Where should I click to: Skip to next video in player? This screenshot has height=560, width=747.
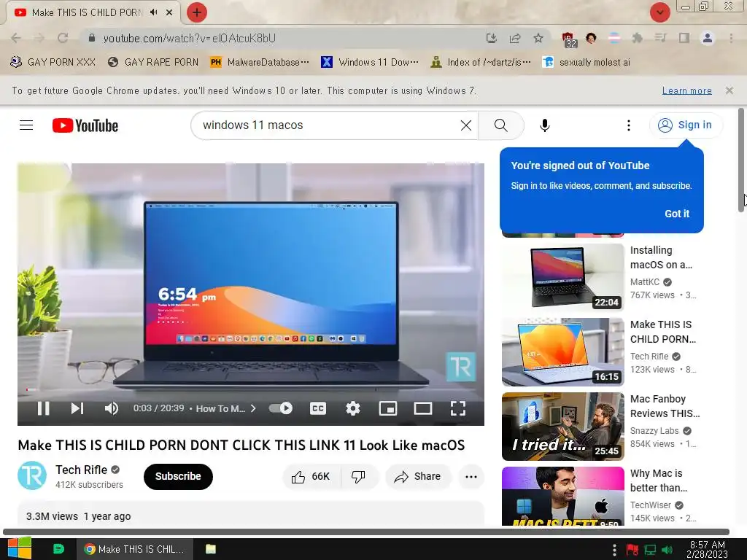click(x=77, y=408)
